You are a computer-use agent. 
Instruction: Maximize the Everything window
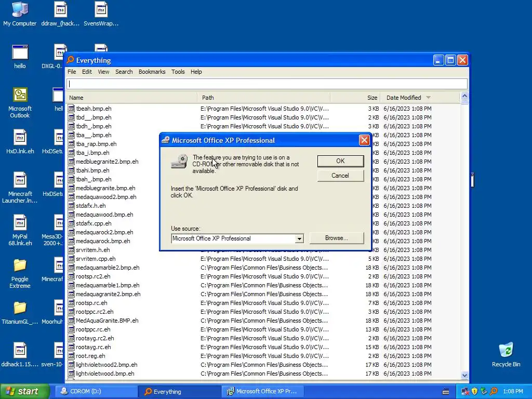(450, 60)
